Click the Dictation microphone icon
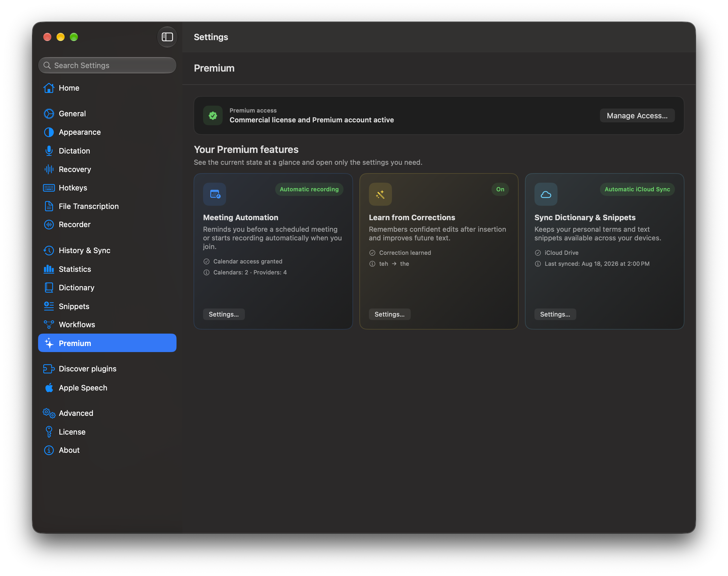The width and height of the screenshot is (728, 576). click(49, 151)
